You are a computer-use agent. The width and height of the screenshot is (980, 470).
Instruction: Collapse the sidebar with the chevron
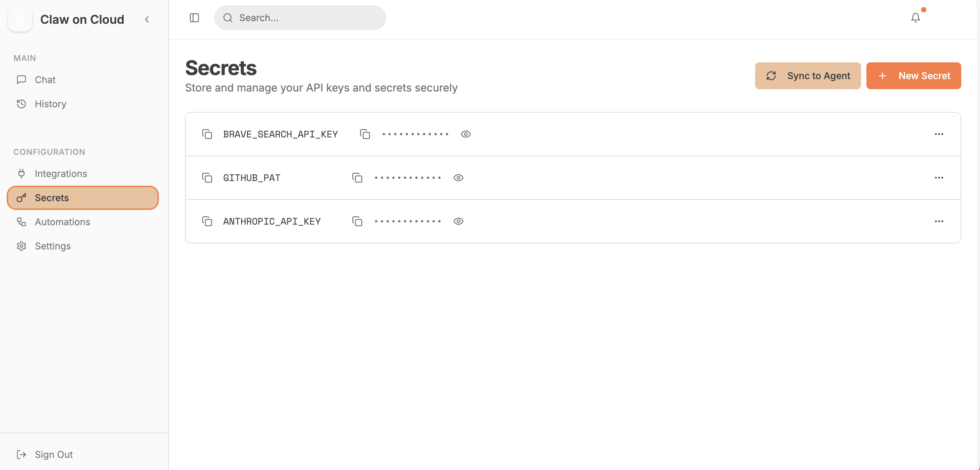[147, 19]
